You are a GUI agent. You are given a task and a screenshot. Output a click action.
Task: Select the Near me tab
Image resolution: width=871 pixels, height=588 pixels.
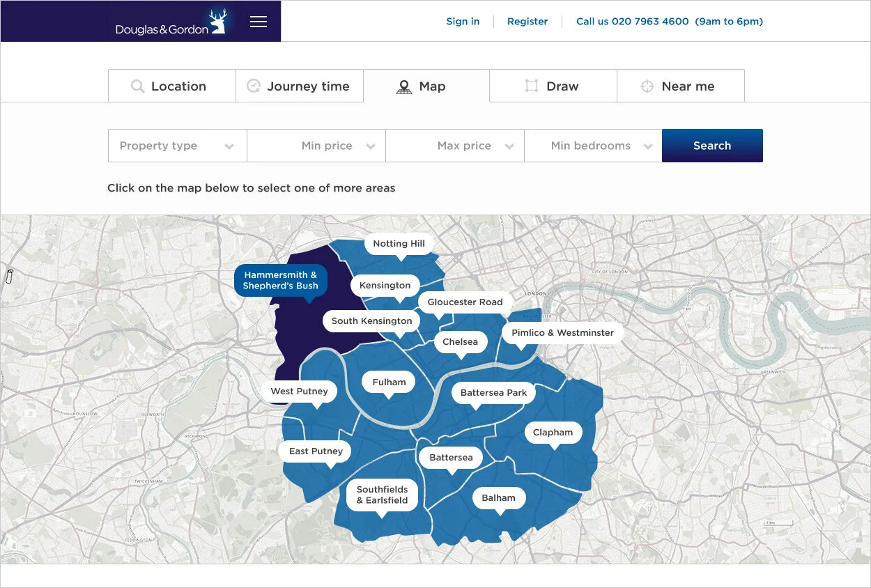[681, 86]
